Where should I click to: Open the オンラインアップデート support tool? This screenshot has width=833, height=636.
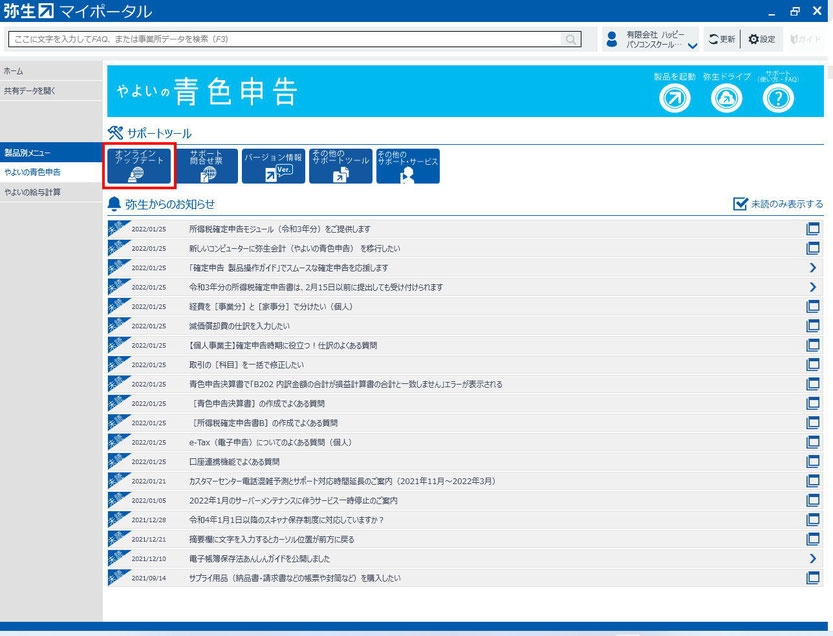[x=139, y=166]
